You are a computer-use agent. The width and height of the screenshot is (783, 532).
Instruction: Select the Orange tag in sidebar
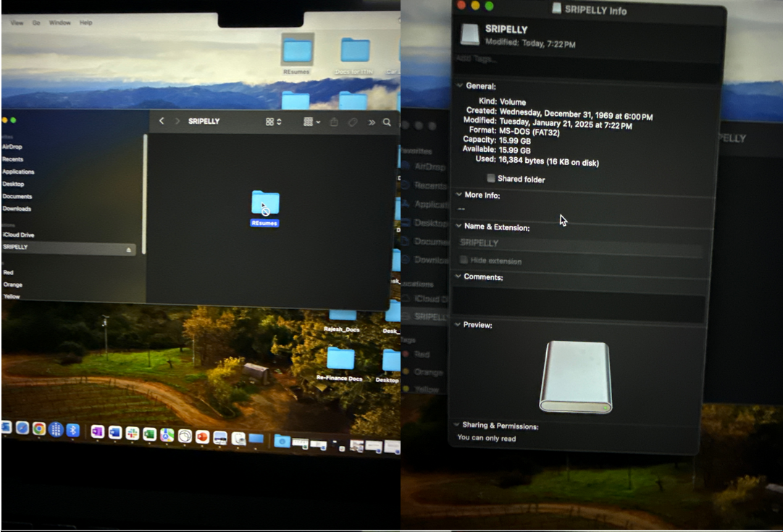(x=12, y=285)
